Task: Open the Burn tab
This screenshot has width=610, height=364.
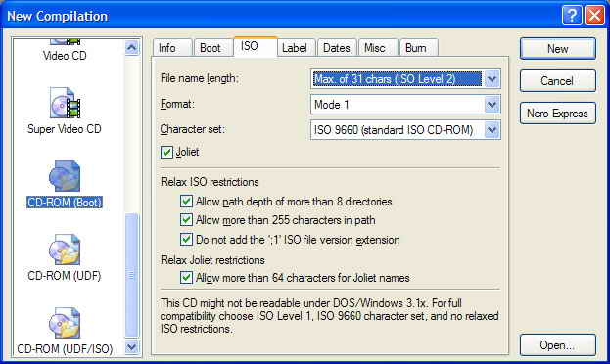Action: [416, 48]
